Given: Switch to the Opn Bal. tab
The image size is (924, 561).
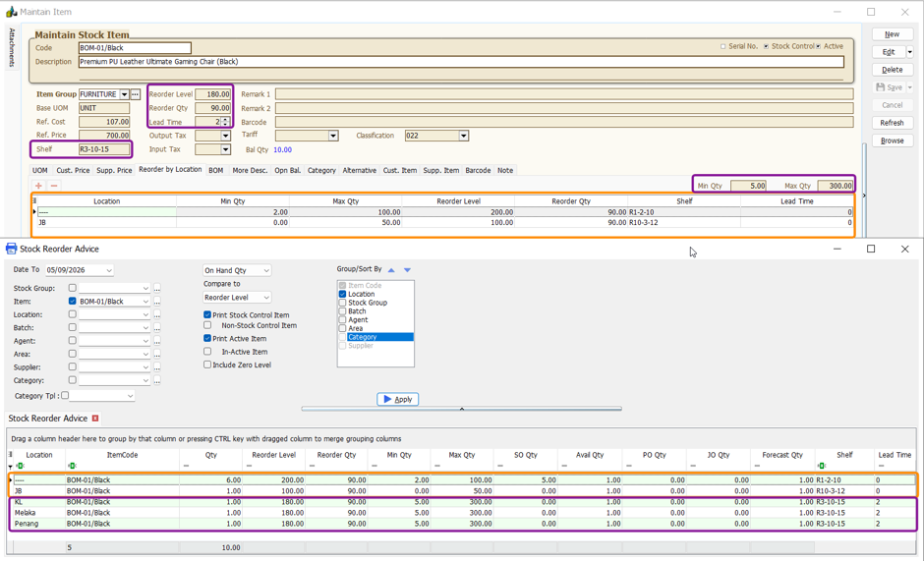Looking at the screenshot, I should 288,170.
